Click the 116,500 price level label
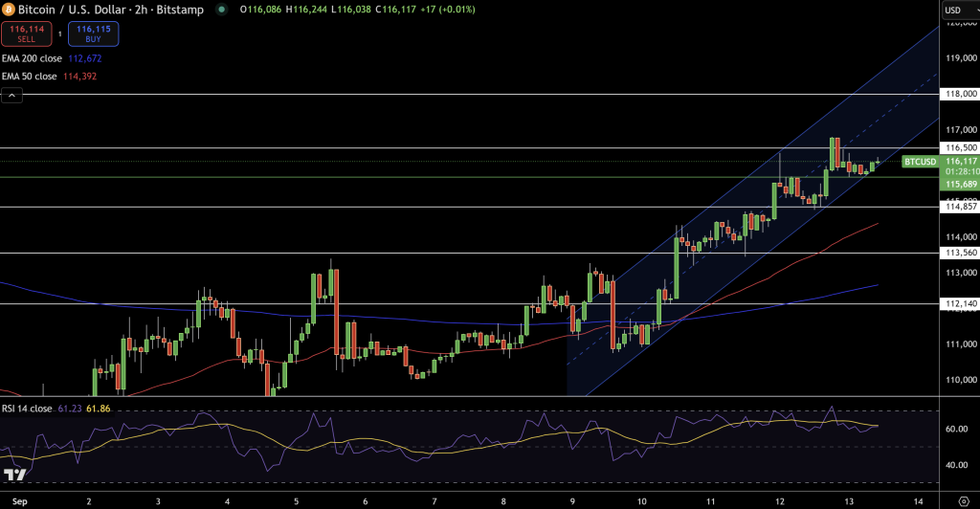Viewport: 980px width, 509px height. point(961,148)
